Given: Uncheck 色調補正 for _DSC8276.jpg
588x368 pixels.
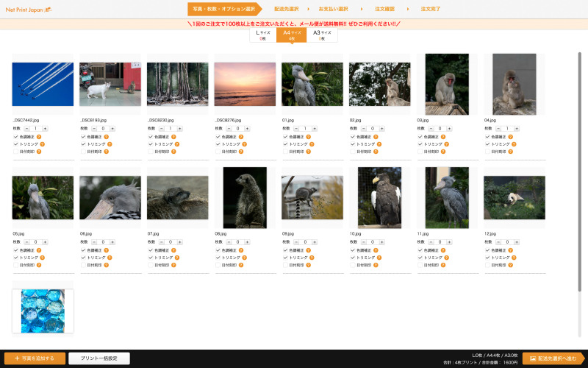Looking at the screenshot, I should point(218,137).
